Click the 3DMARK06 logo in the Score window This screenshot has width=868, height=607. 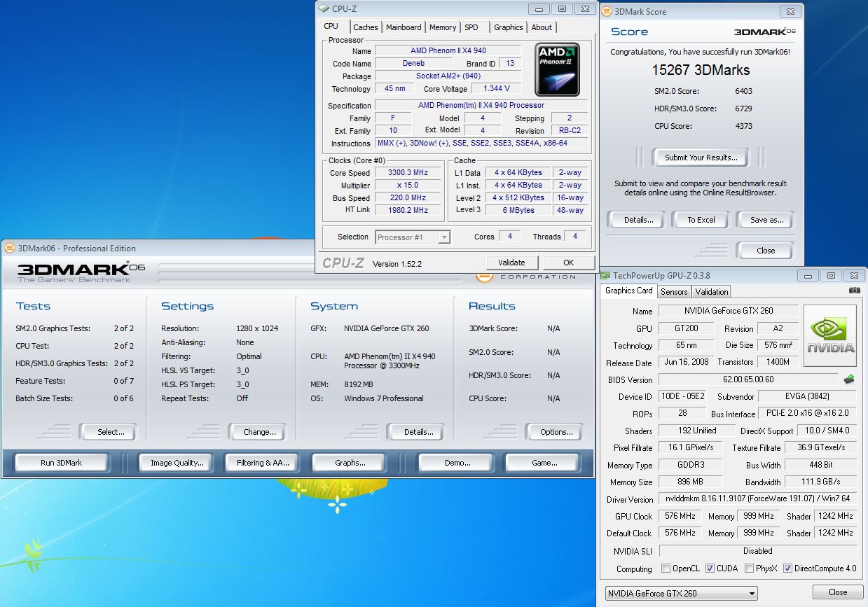click(765, 32)
